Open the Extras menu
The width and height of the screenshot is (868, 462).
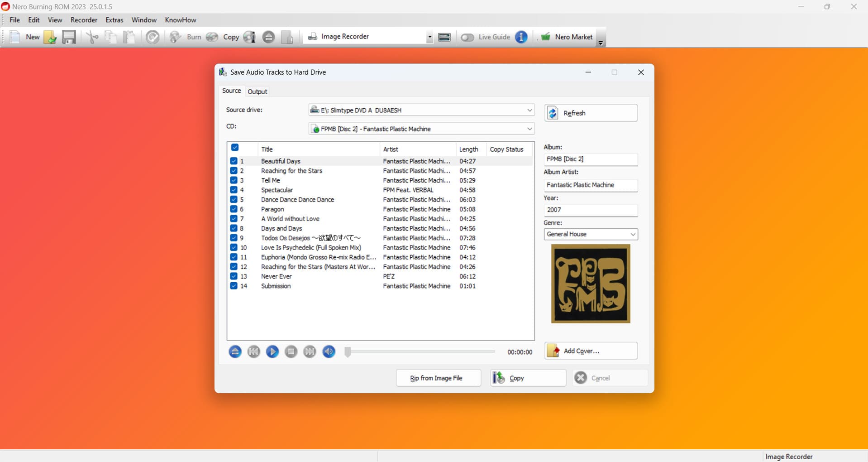point(114,20)
